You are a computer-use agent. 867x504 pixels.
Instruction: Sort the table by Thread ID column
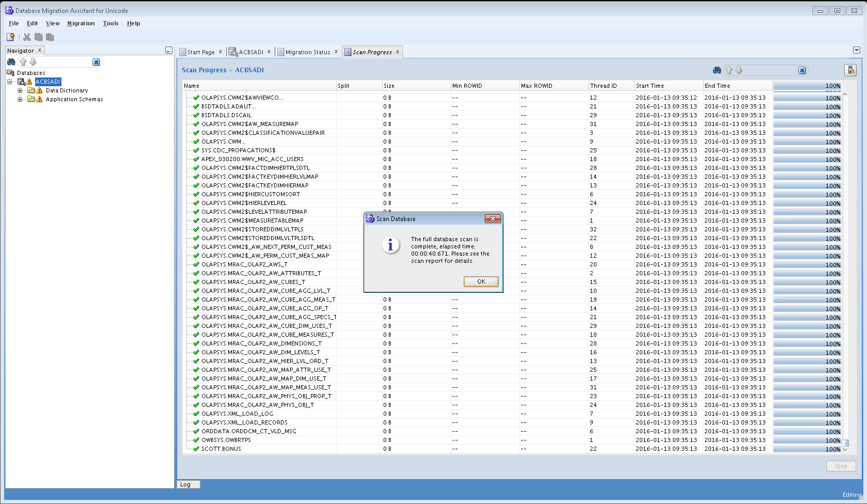603,86
